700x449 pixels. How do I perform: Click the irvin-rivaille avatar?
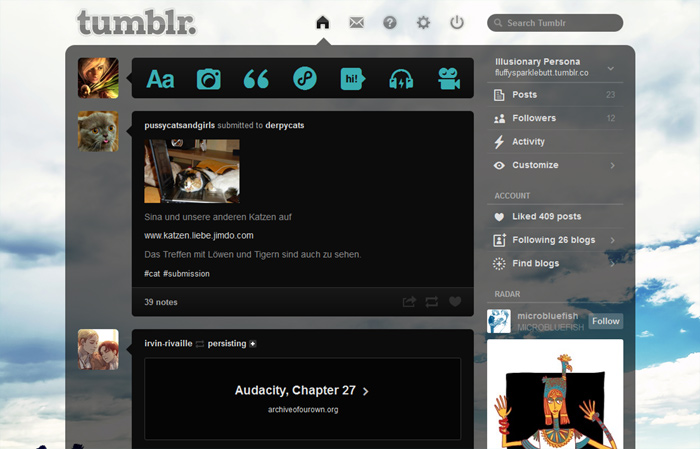point(98,349)
